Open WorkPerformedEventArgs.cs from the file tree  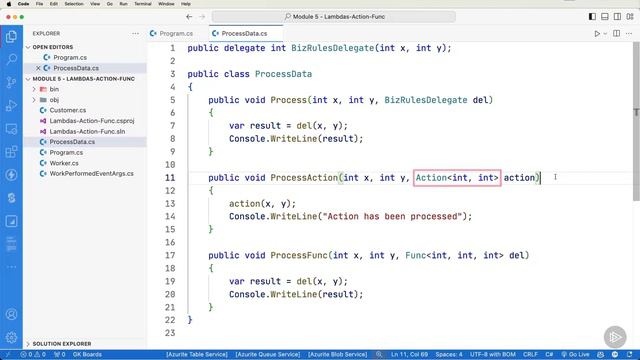[91, 173]
